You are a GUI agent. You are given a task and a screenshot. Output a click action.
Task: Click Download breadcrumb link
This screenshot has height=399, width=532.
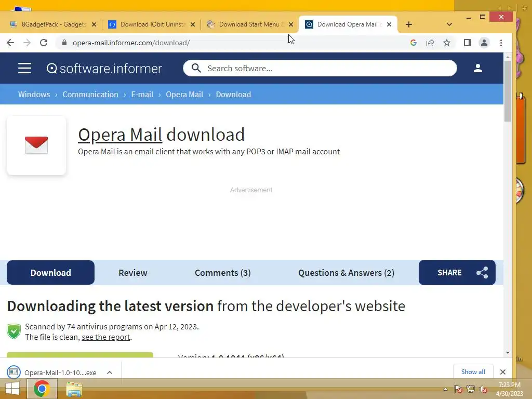(233, 95)
